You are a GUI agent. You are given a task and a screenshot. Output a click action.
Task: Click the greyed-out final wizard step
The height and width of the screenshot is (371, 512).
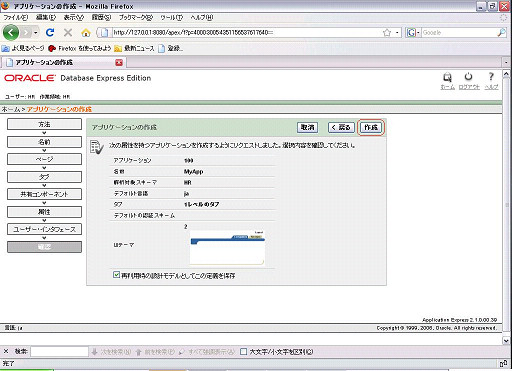44,247
